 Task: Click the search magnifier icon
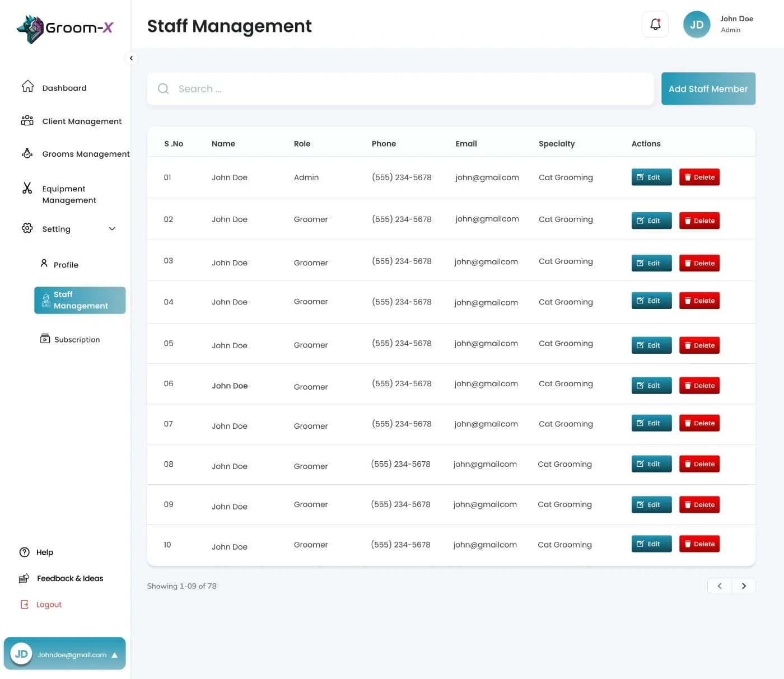(163, 88)
